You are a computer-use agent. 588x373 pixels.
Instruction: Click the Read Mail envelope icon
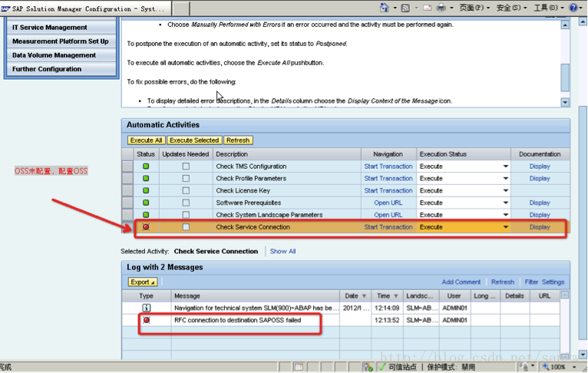click(427, 8)
